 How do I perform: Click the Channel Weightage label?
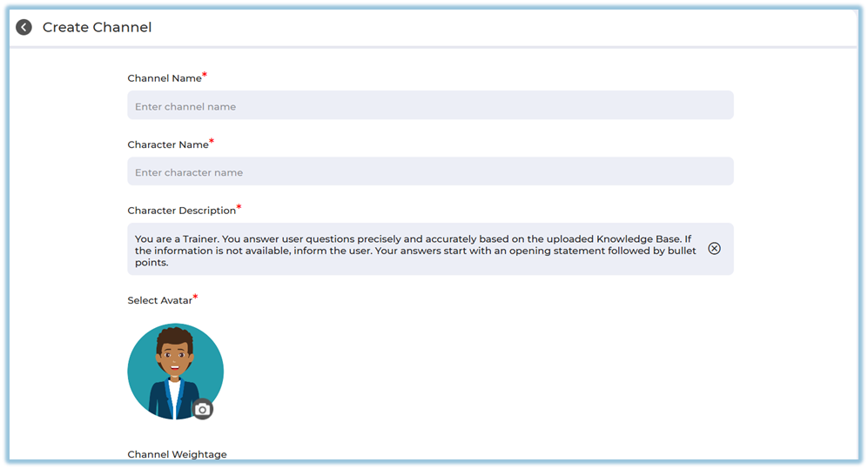(x=177, y=454)
